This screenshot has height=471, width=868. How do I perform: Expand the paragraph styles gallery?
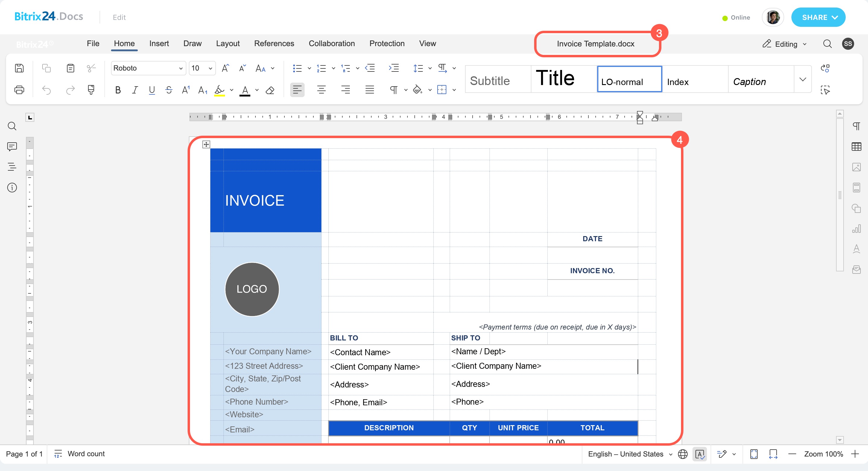pyautogui.click(x=803, y=79)
